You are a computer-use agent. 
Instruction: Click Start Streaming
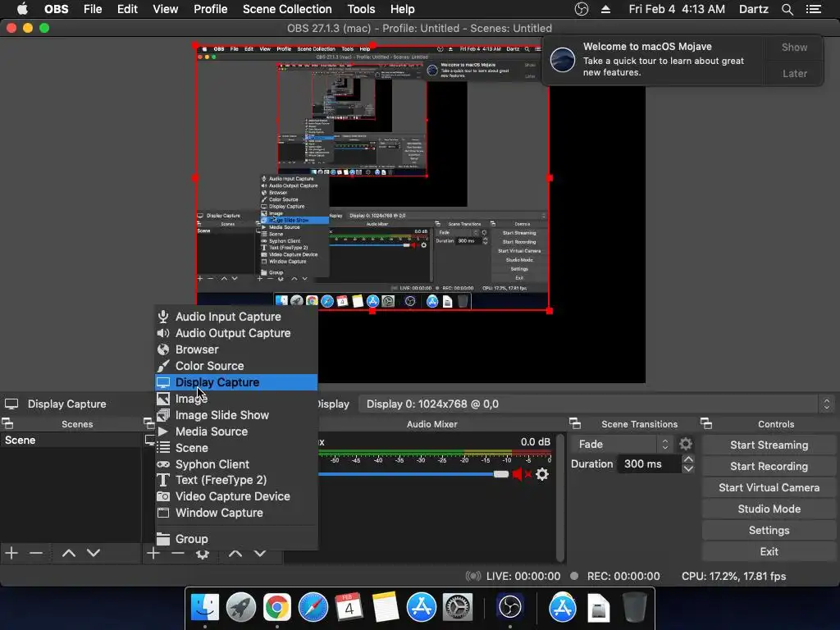click(x=769, y=445)
